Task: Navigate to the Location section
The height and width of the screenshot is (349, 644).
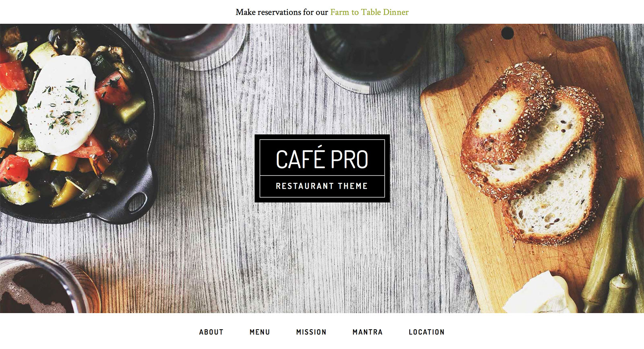Action: 427,332
